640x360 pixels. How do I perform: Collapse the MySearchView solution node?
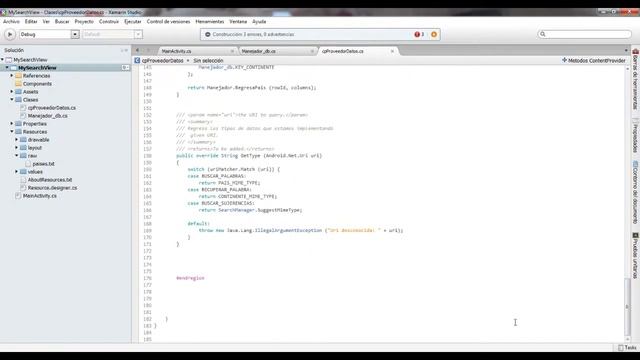tap(3, 60)
